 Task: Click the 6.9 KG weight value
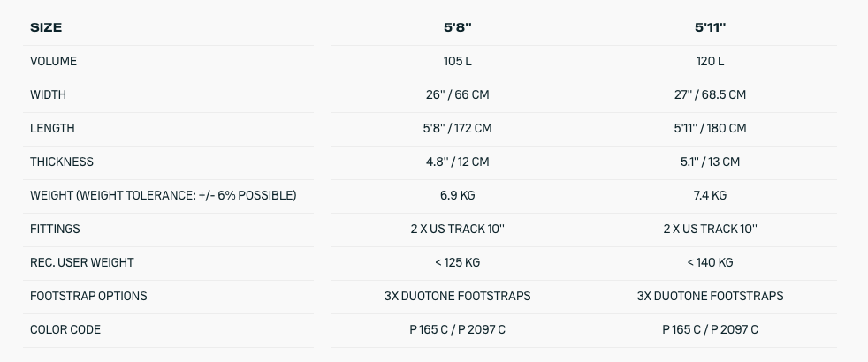point(458,196)
